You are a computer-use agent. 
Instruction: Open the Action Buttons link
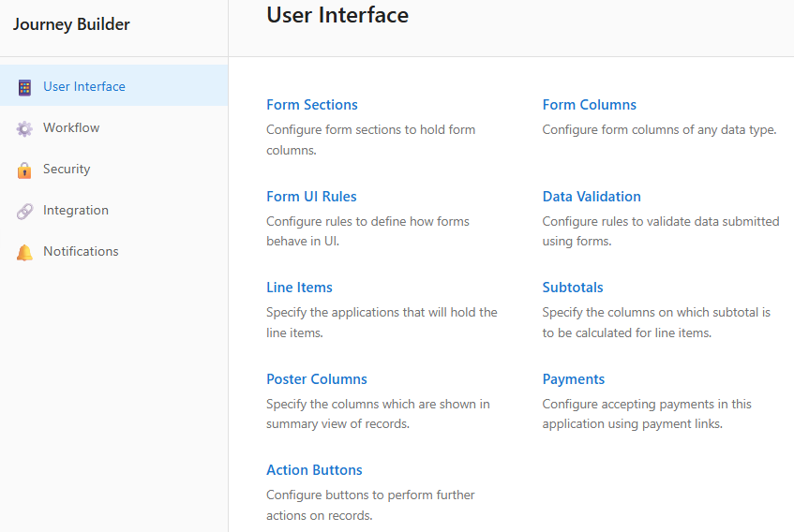pos(314,470)
